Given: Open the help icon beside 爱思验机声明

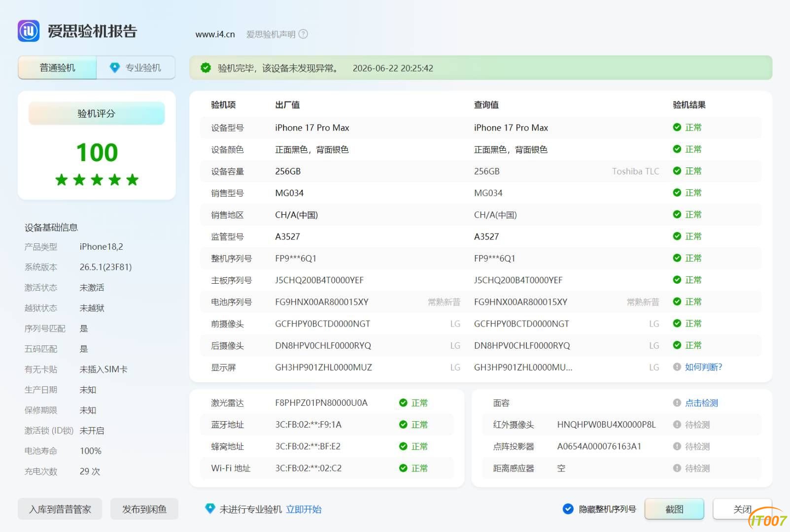Looking at the screenshot, I should (x=304, y=34).
